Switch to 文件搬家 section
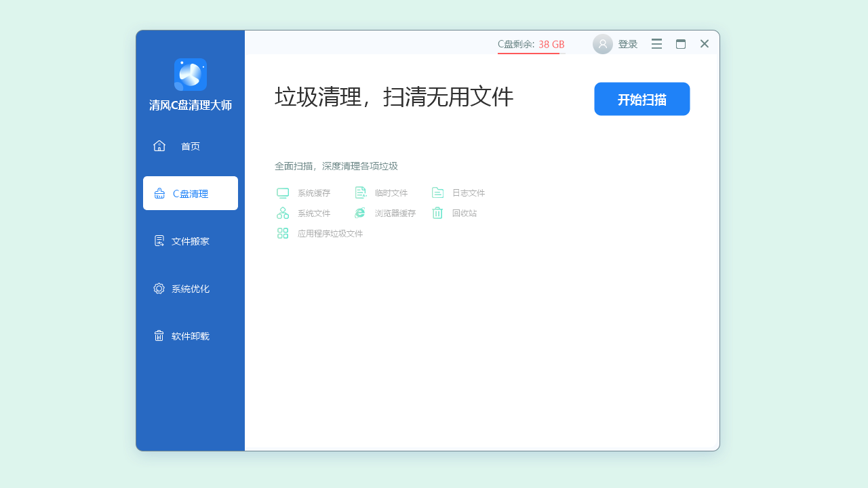The image size is (868, 488). point(190,241)
